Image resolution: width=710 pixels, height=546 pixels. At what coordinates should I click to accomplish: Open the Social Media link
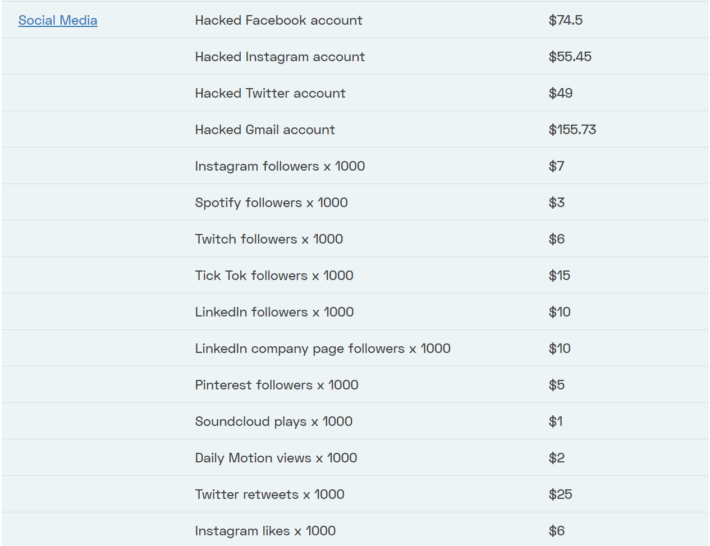pos(58,20)
